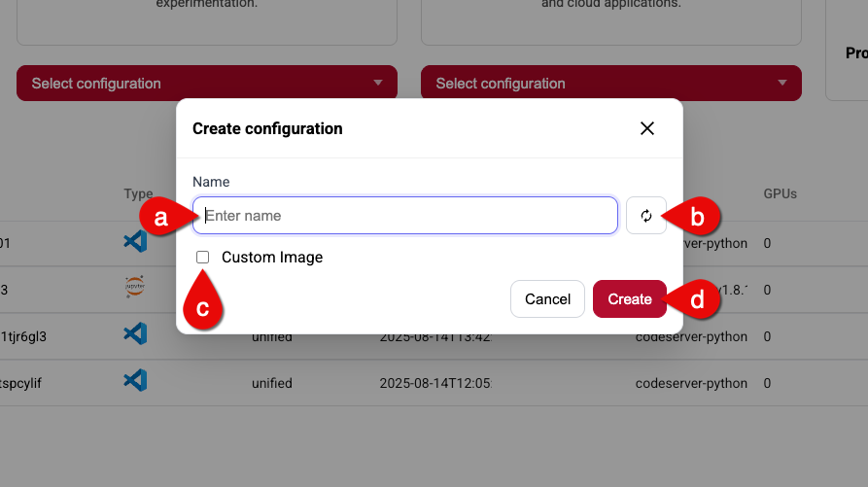Click the arrow on the left Select configuration dropdown

(378, 84)
